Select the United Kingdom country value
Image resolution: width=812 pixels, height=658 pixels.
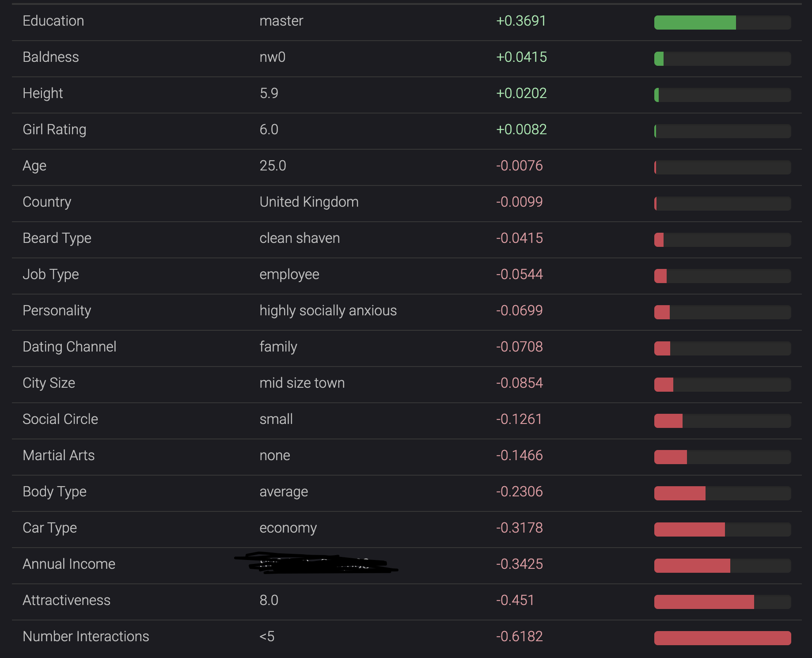[309, 202]
